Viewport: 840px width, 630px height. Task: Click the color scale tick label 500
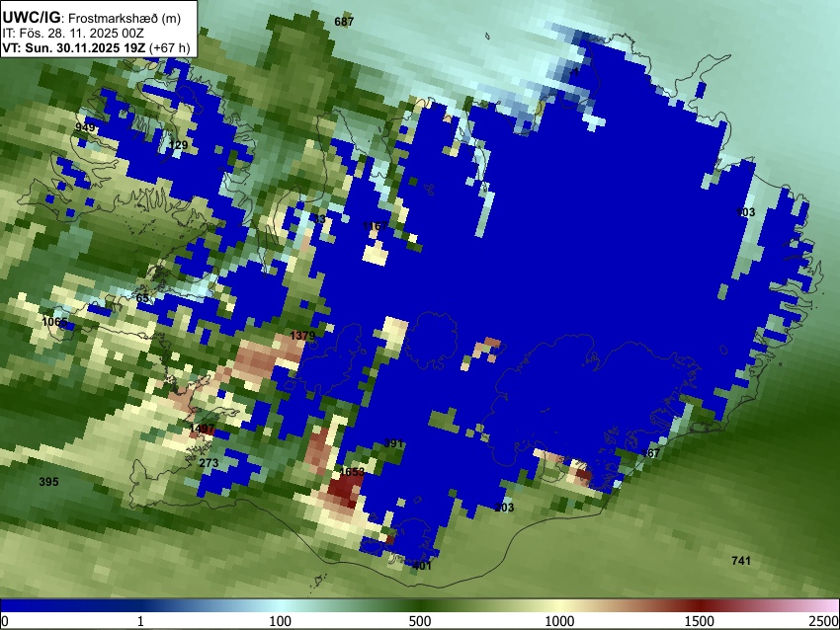[x=420, y=621]
